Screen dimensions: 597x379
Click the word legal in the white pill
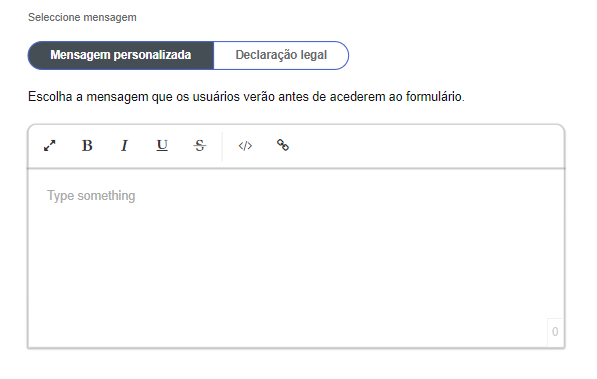(313, 55)
